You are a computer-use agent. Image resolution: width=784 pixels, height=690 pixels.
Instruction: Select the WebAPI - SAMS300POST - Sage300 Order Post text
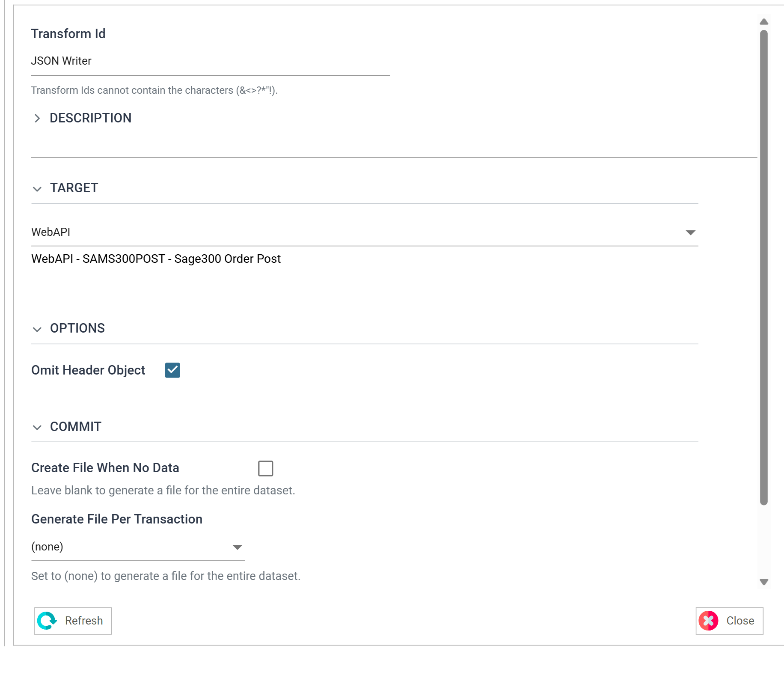coord(156,259)
